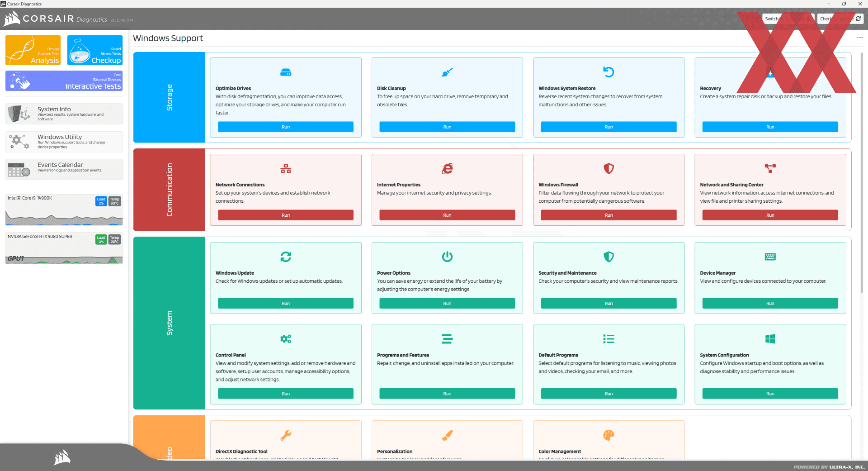Click the Communication category panel
This screenshot has height=471, width=868.
(x=169, y=190)
